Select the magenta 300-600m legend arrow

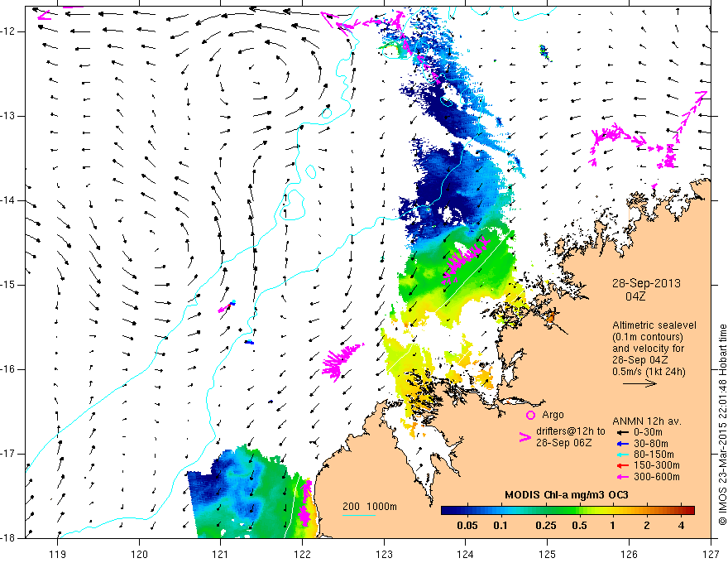622,477
